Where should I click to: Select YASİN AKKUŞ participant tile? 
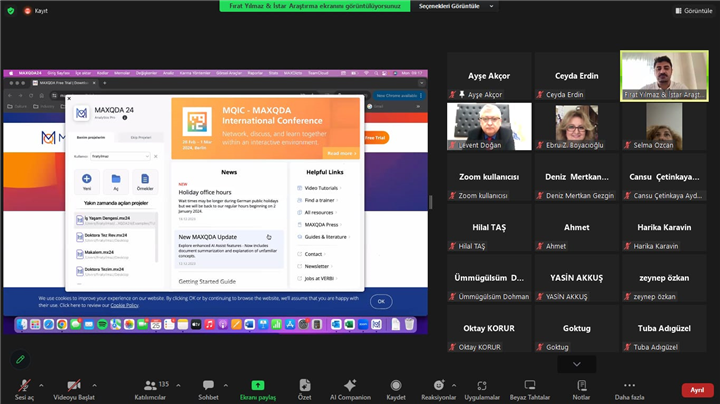(x=576, y=278)
